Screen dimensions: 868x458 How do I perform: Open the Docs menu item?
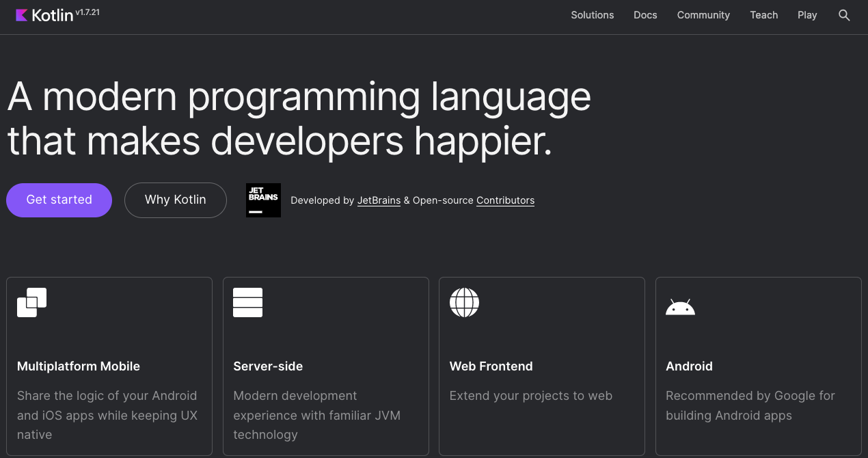coord(645,15)
